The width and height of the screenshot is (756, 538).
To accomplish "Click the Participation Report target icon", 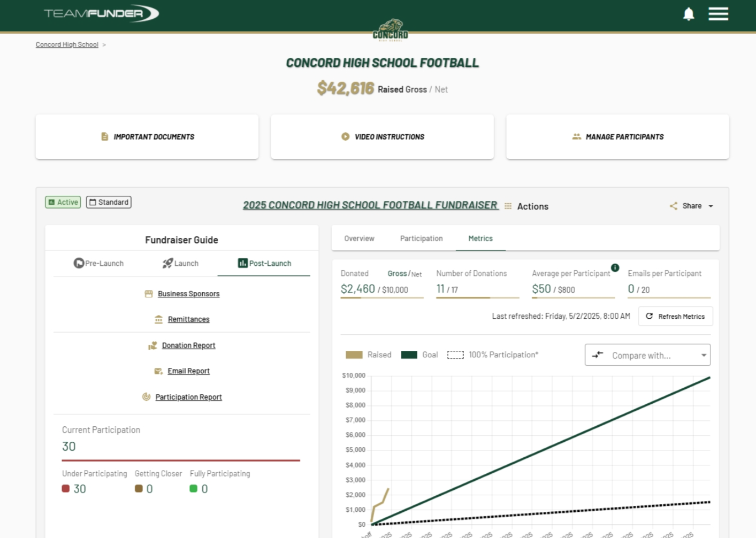I will point(146,397).
